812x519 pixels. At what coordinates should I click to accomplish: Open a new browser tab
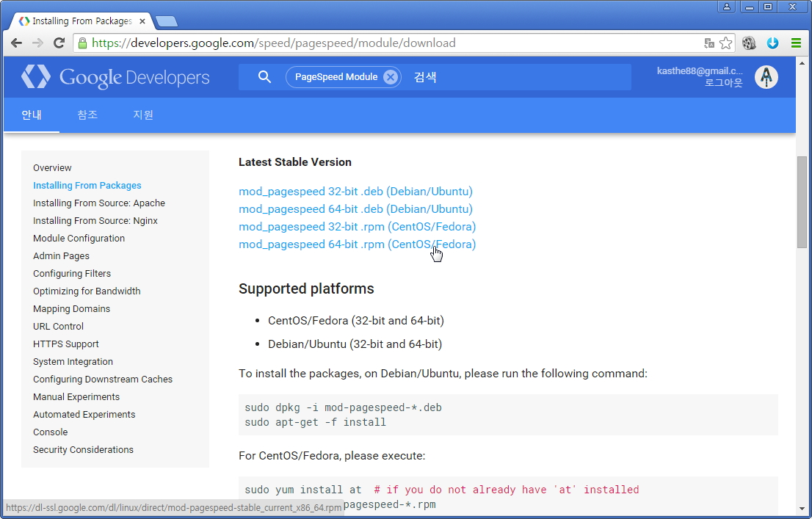coord(167,21)
